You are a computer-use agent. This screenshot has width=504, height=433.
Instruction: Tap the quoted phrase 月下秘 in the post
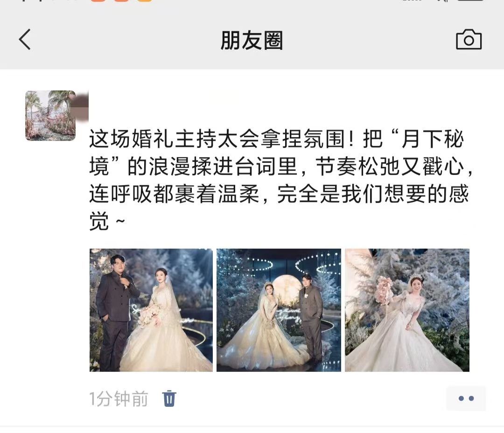click(432, 140)
